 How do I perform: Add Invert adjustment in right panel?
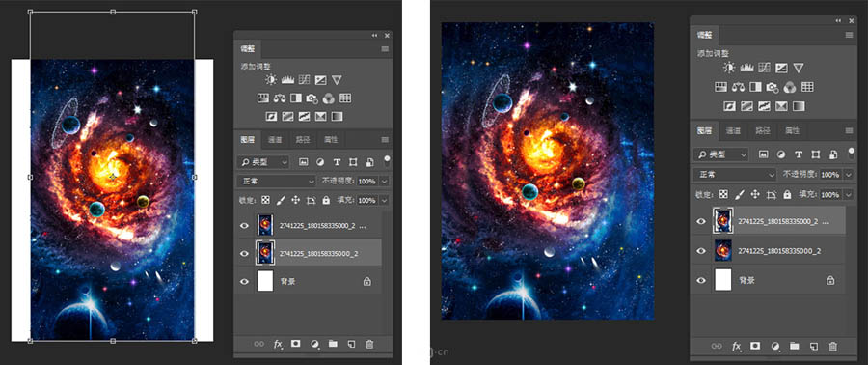731,105
